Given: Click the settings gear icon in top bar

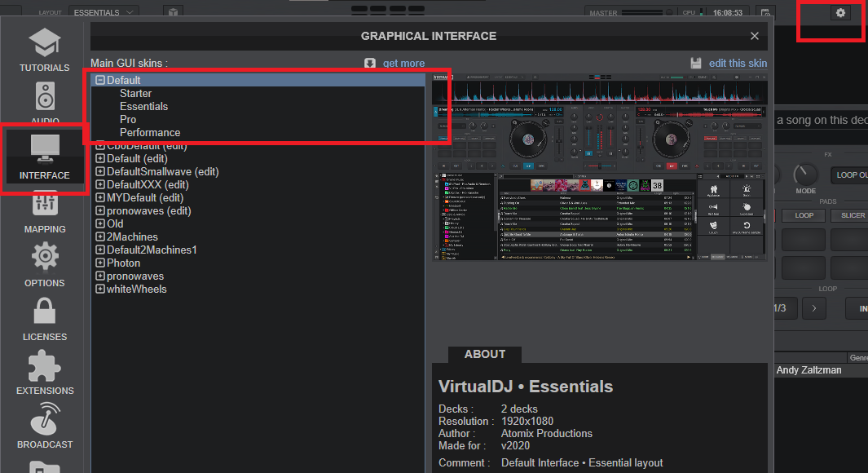Looking at the screenshot, I should [840, 13].
